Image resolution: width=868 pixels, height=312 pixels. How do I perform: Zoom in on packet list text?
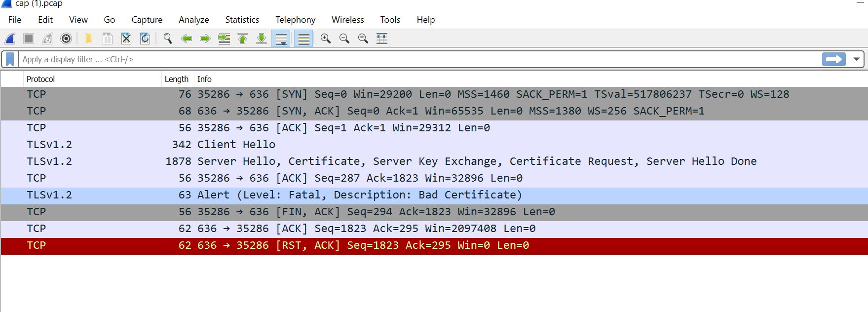pos(326,39)
